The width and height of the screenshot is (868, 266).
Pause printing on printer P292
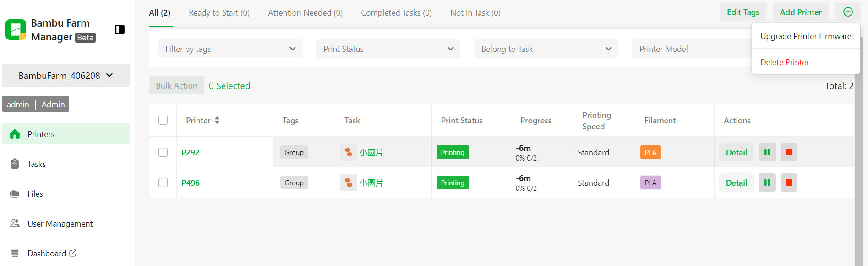click(x=767, y=152)
